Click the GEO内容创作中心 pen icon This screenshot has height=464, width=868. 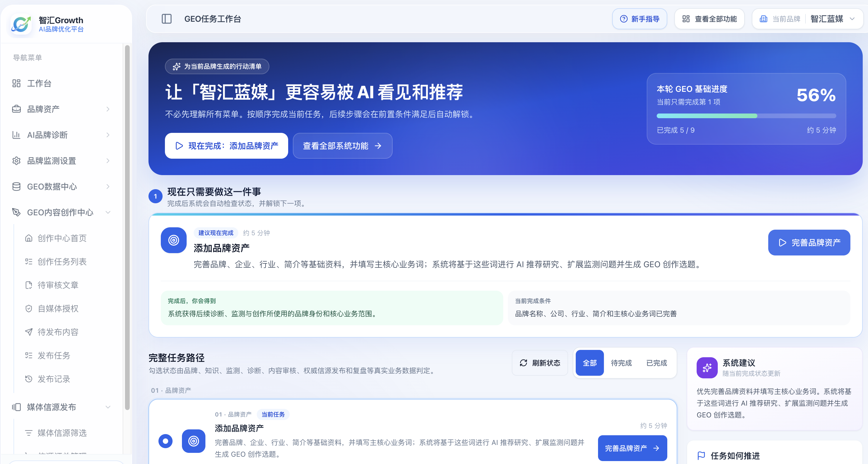click(x=16, y=212)
